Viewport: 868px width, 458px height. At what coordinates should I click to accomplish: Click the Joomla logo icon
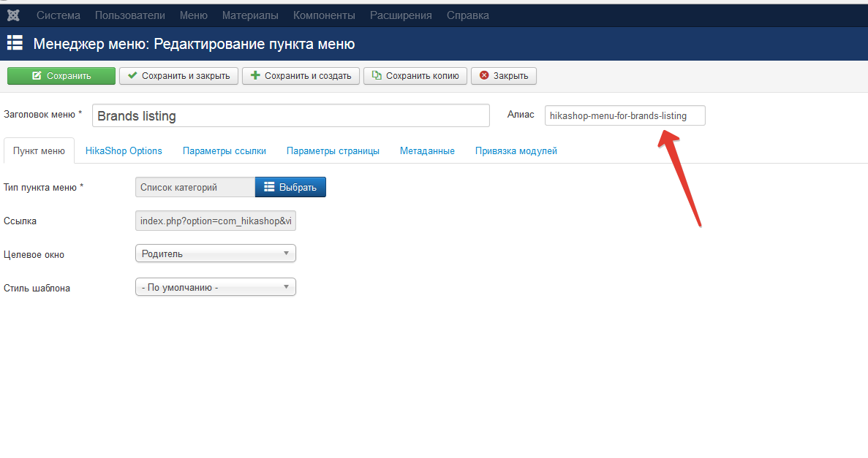pos(13,15)
